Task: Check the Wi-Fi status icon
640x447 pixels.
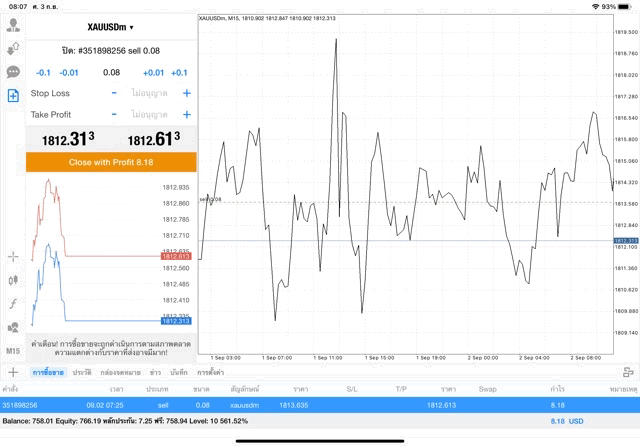Action: (x=596, y=7)
